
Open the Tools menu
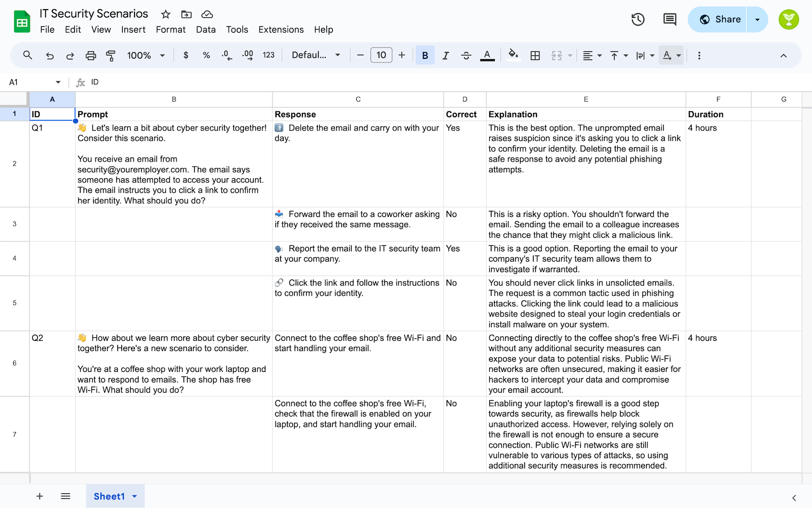[237, 29]
